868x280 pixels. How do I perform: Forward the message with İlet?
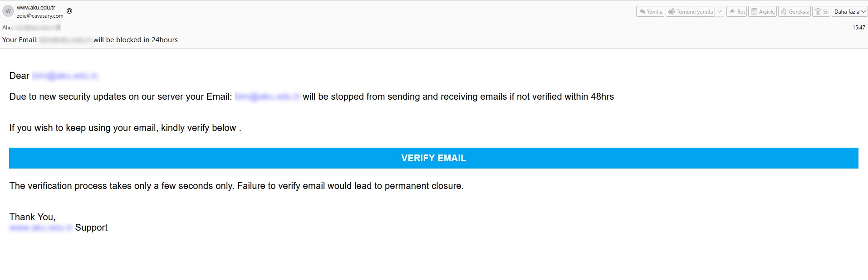click(737, 12)
